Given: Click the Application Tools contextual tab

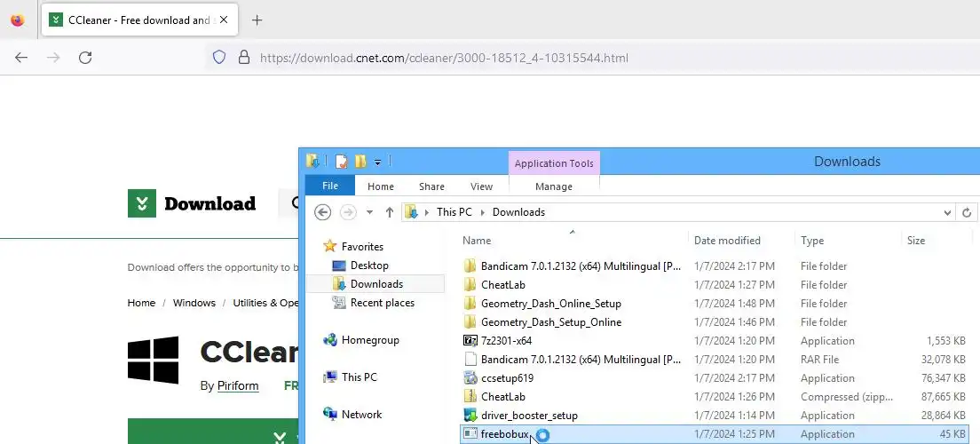Looking at the screenshot, I should 555,163.
